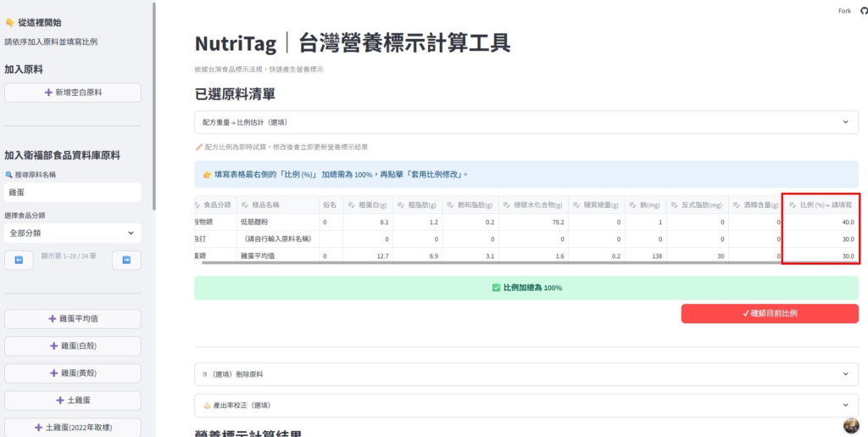Click the NutriTag 台灣營養標示計算工具 title
This screenshot has width=868, height=437.
(352, 44)
